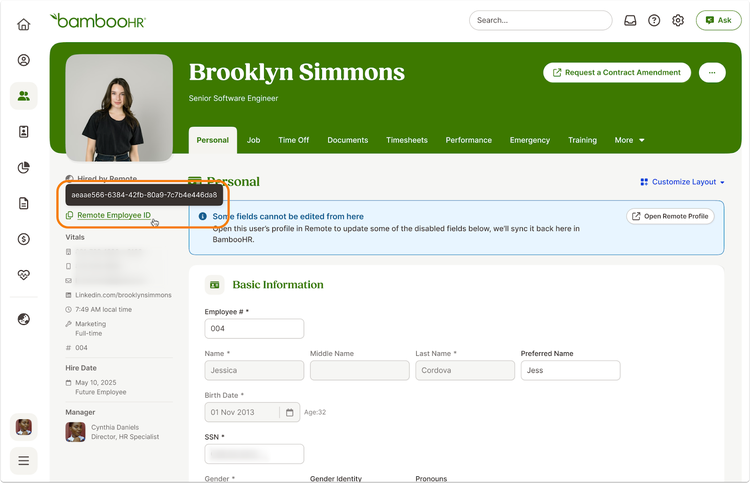Click the Marketing department text
This screenshot has height=483, width=750.
(90, 324)
